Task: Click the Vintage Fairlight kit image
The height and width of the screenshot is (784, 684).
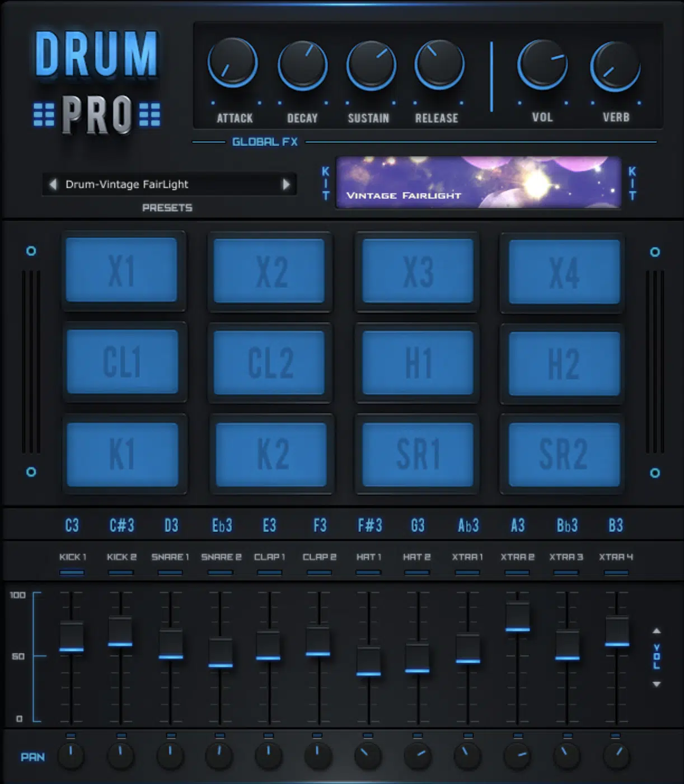Action: [x=478, y=183]
